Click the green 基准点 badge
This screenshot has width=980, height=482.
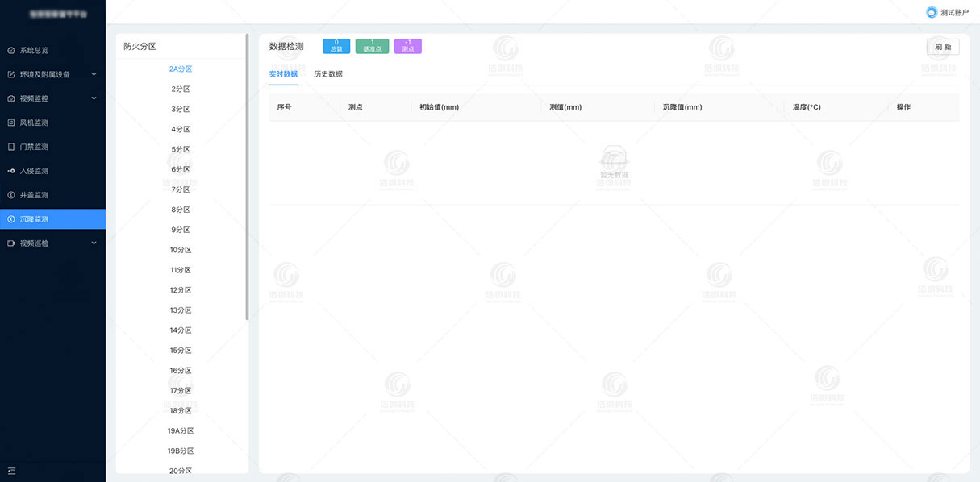(x=372, y=46)
